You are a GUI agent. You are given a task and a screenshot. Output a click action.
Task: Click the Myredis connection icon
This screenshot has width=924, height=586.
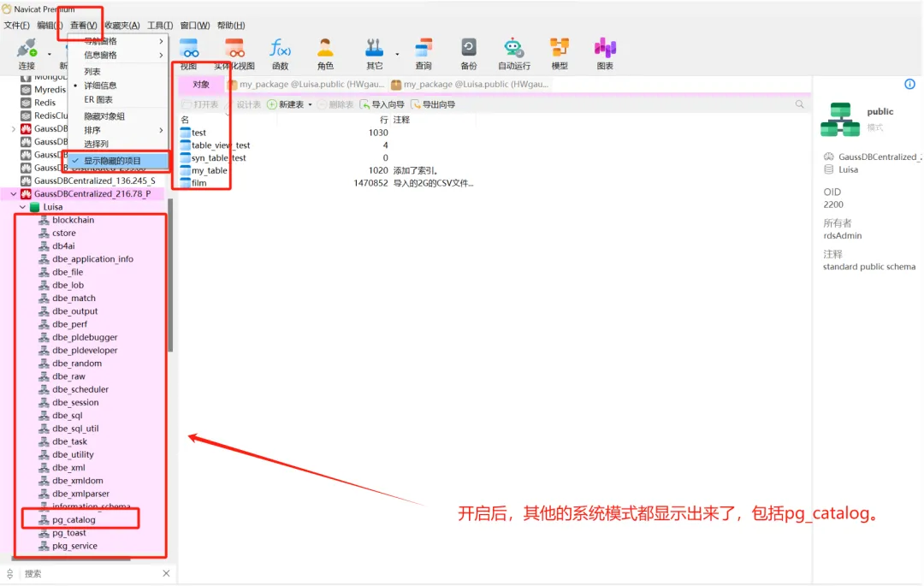26,90
